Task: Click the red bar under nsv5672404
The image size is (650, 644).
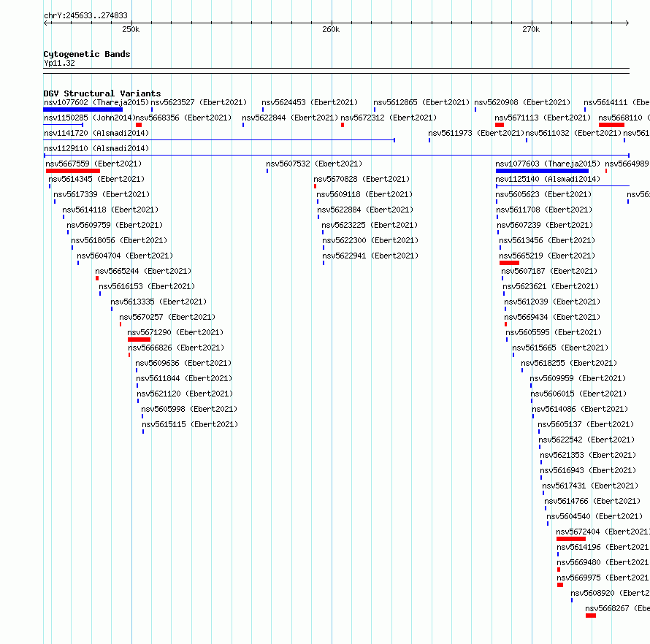Action: 571,539
